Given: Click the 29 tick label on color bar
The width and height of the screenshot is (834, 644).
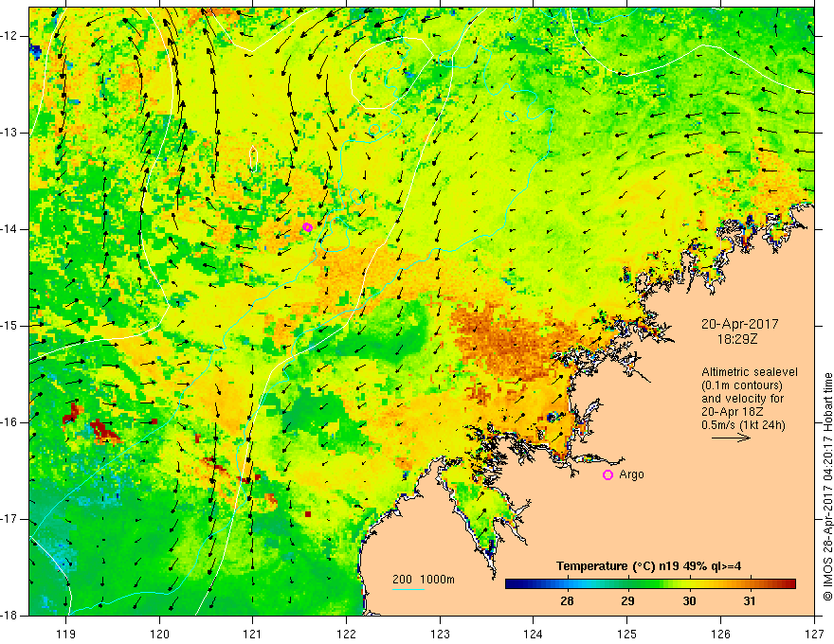Looking at the screenshot, I should 627,601.
